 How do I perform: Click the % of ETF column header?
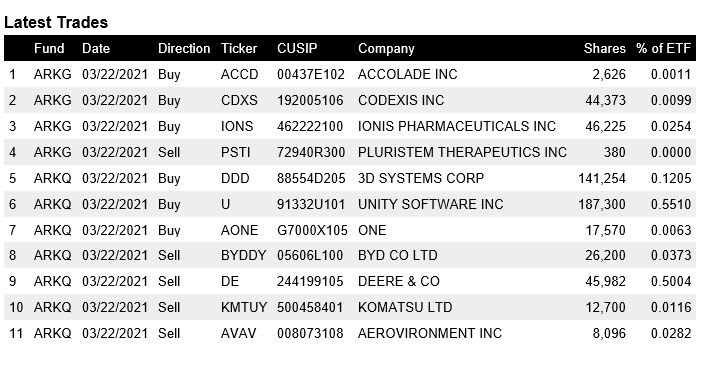664,48
